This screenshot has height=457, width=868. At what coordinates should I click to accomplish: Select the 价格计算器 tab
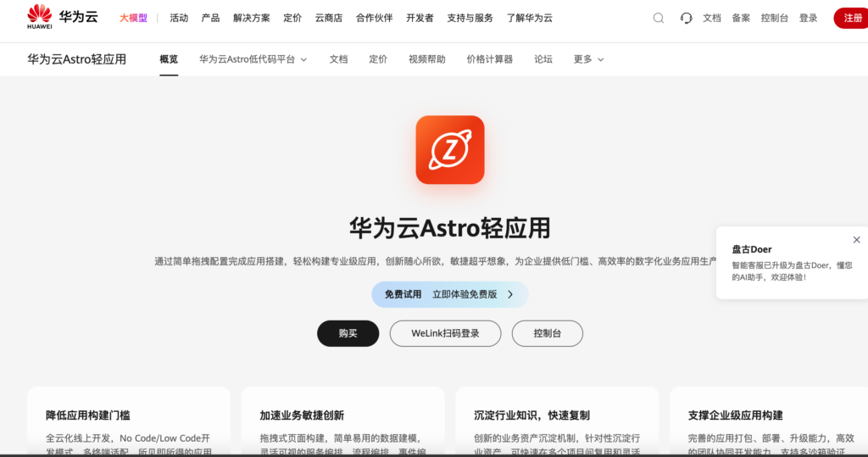tap(489, 59)
